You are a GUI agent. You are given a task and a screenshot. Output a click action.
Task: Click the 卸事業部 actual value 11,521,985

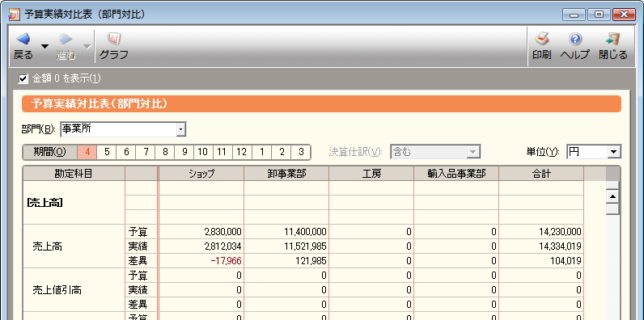pyautogui.click(x=305, y=246)
